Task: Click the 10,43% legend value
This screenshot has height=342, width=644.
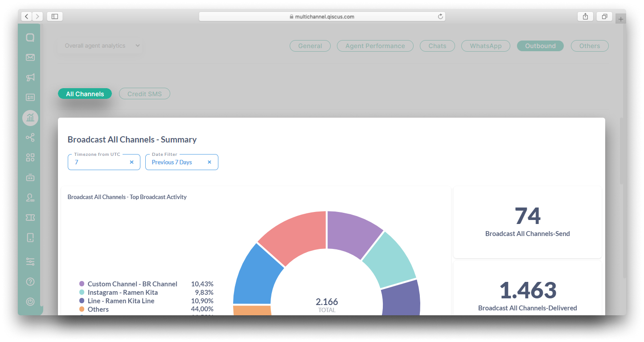Action: 202,284
